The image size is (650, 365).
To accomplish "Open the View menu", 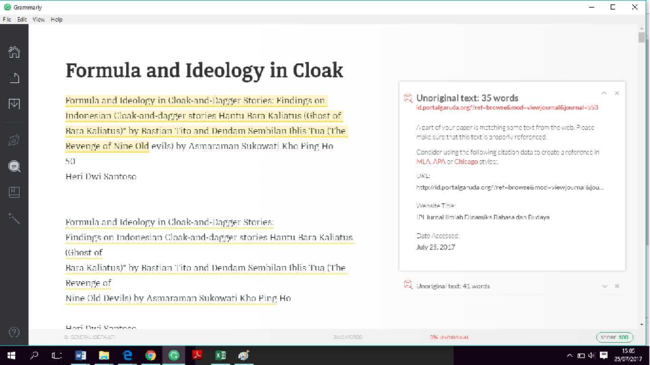I will coord(39,19).
